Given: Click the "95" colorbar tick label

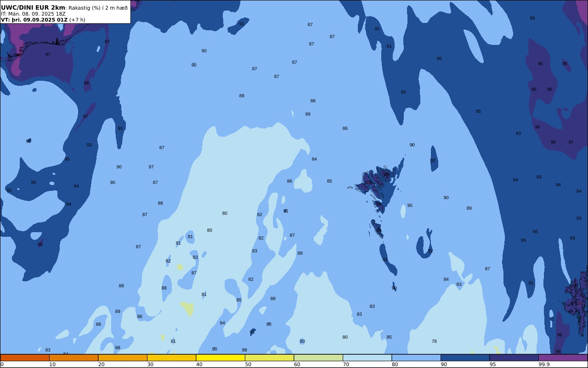Looking at the screenshot, I should pos(492,364).
